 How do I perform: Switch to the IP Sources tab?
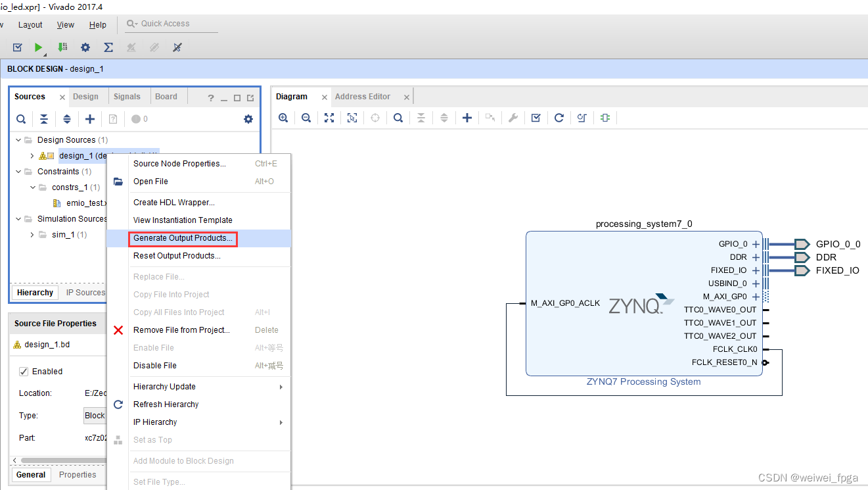tap(85, 293)
